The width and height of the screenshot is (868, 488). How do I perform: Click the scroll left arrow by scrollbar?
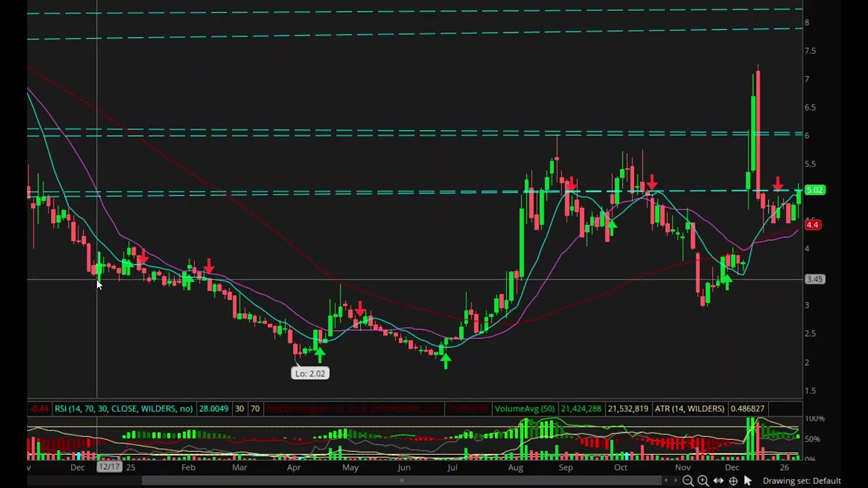coord(665,481)
